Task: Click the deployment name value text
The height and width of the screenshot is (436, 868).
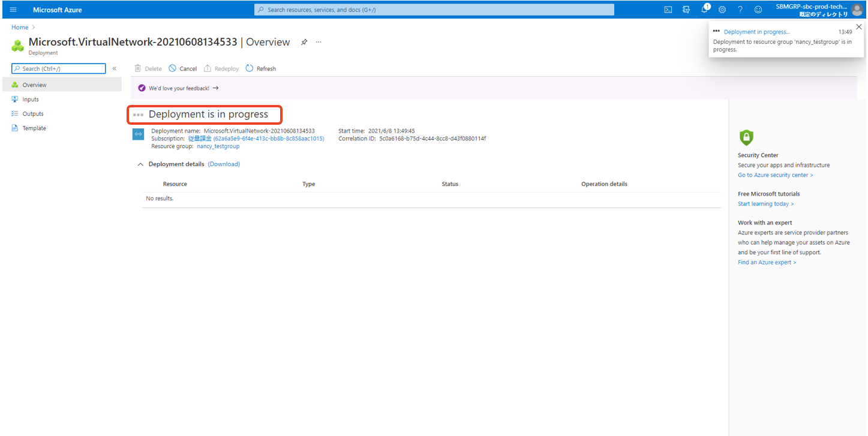Action: tap(259, 131)
